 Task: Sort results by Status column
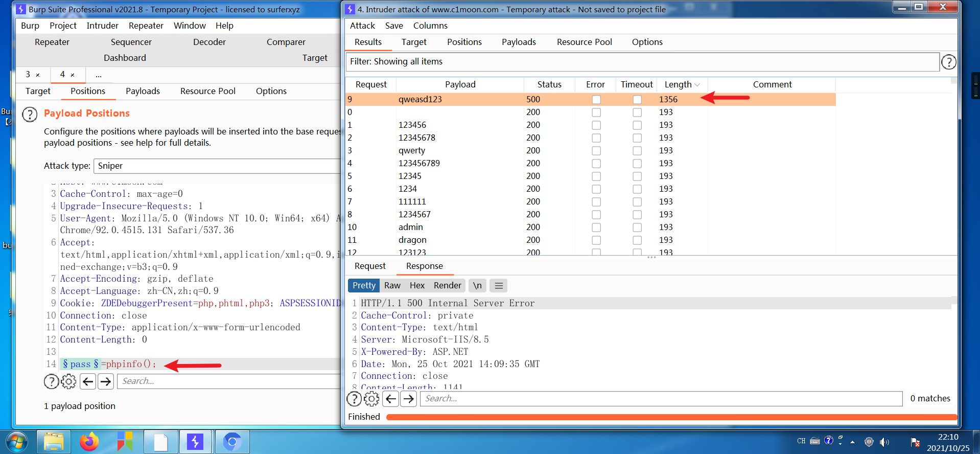549,85
